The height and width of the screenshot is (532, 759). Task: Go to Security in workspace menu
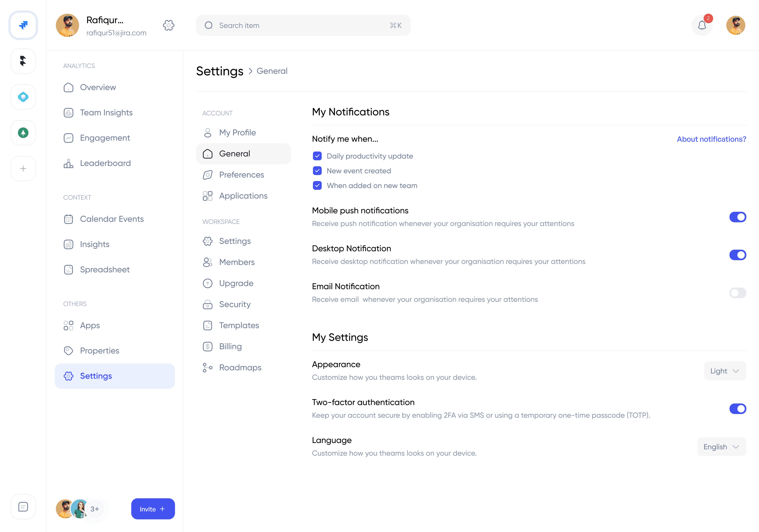tap(235, 304)
